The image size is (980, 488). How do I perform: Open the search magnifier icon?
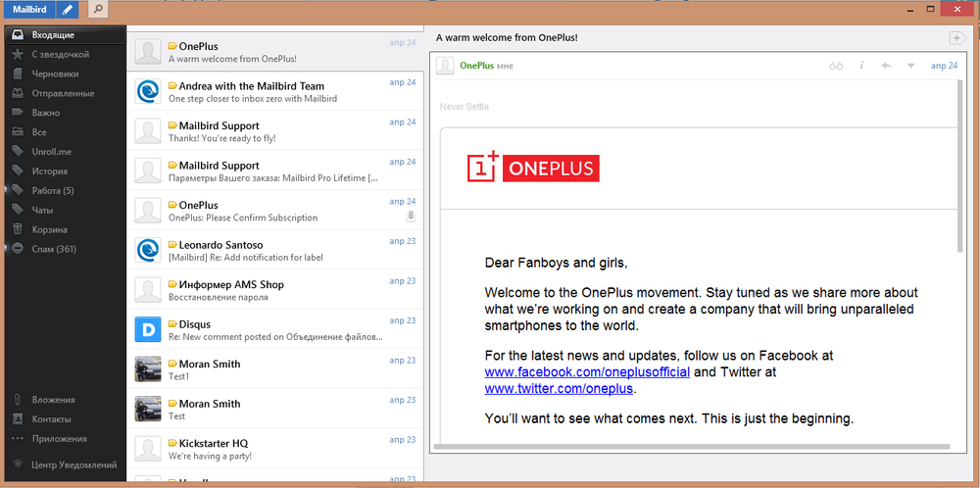click(97, 10)
